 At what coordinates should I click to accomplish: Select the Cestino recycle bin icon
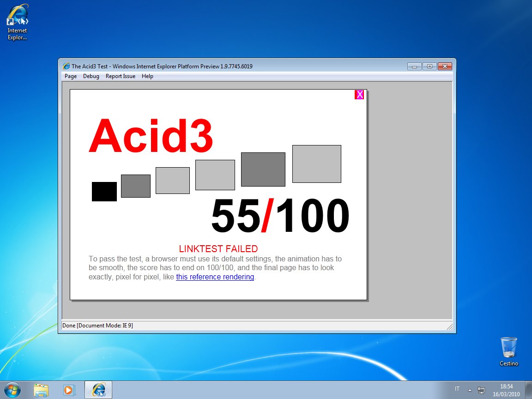coord(508,351)
